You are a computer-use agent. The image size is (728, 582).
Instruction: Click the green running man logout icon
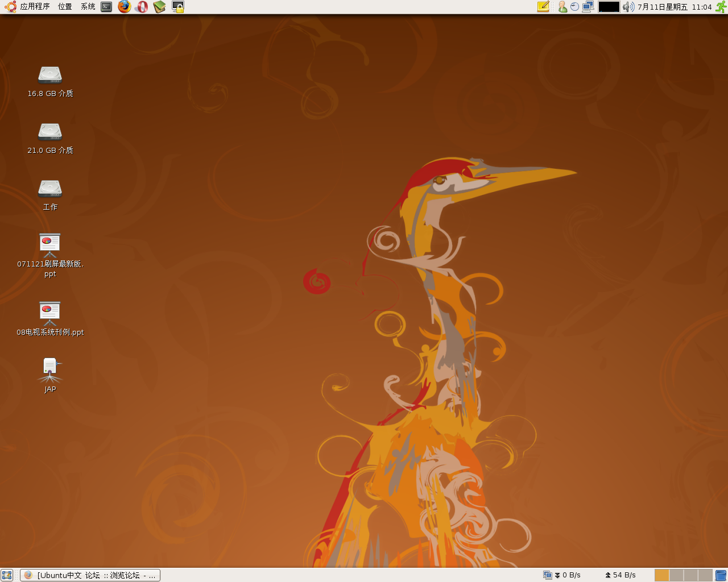click(721, 7)
